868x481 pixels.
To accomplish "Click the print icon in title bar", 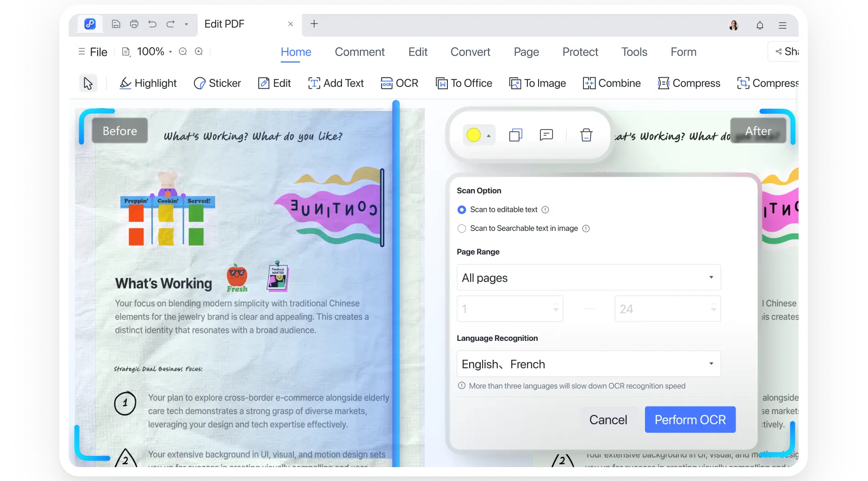I will pyautogui.click(x=134, y=24).
